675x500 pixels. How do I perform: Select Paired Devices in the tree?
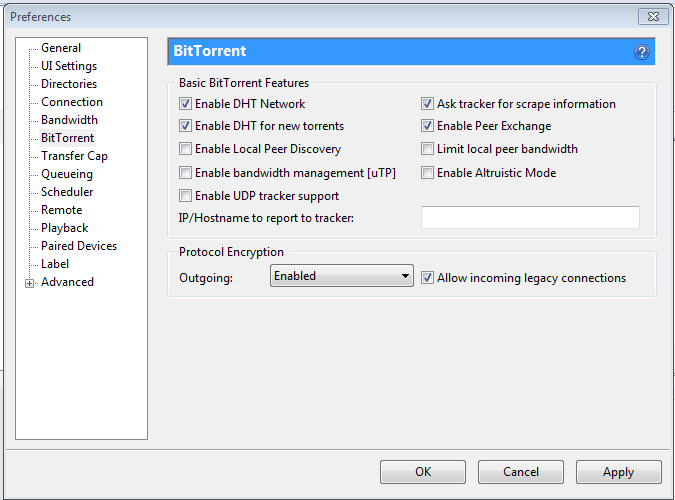pos(79,246)
